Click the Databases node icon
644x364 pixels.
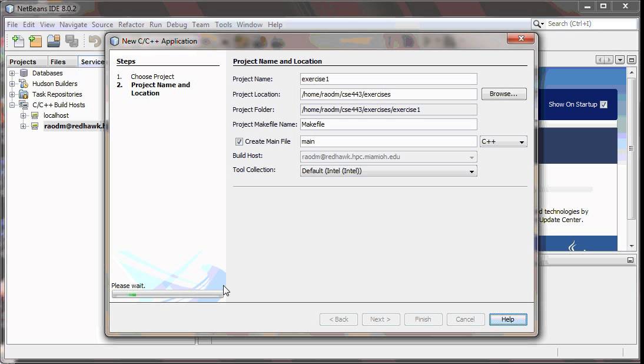24,73
